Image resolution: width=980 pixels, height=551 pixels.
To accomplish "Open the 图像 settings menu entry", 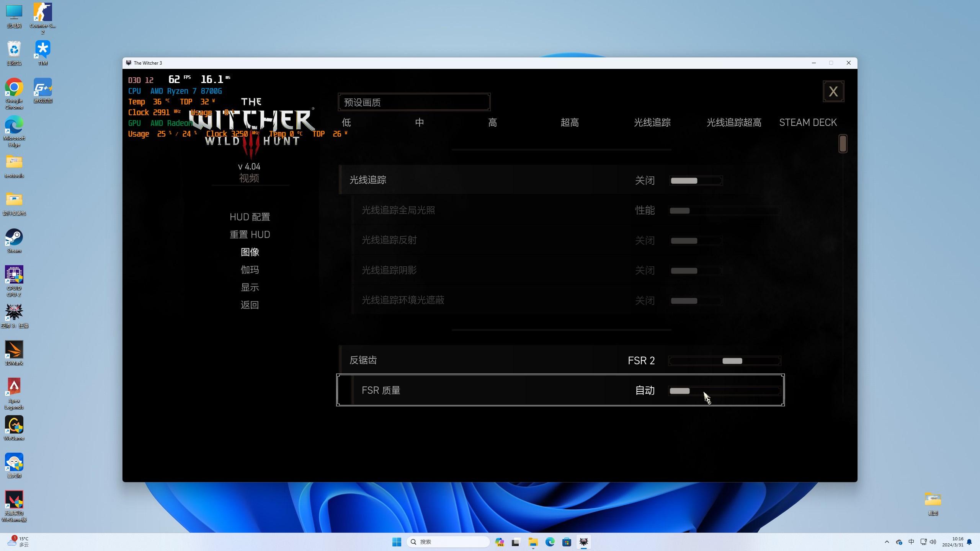I will (250, 252).
